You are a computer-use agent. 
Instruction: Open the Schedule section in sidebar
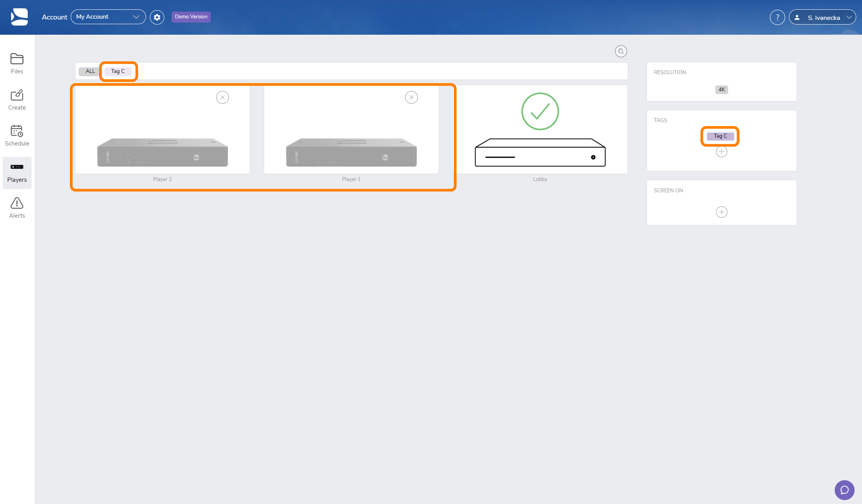tap(17, 136)
